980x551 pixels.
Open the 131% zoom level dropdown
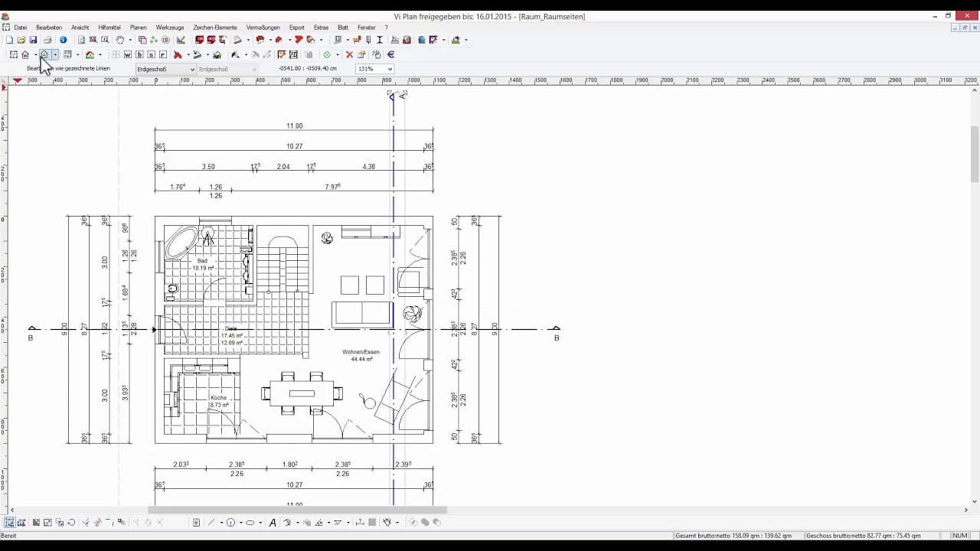[x=375, y=69]
